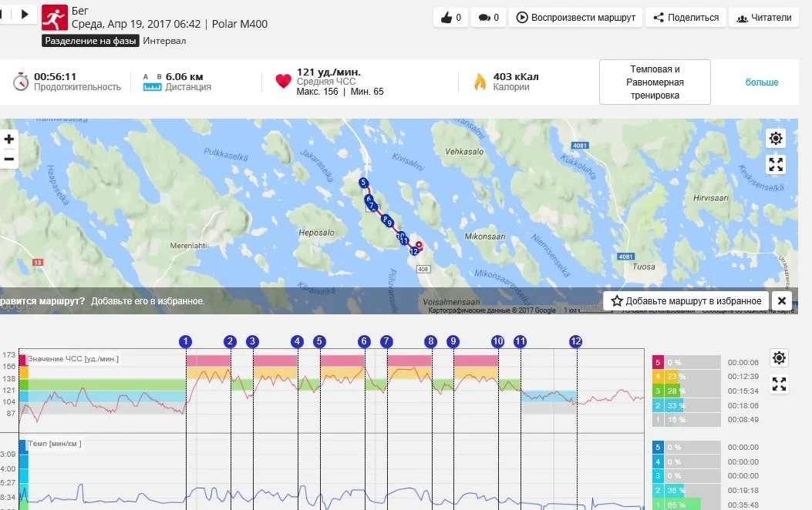Click map waypoint marker 5
The height and width of the screenshot is (510, 812).
point(363,183)
